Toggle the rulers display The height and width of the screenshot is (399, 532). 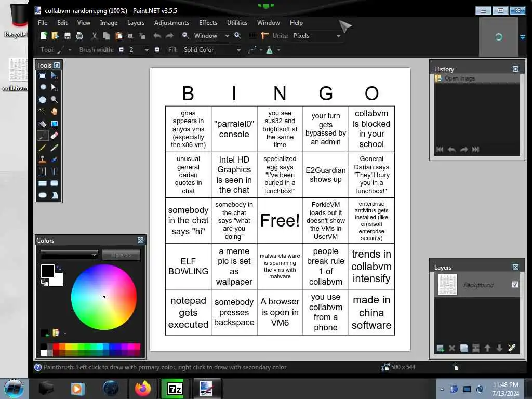[265, 36]
